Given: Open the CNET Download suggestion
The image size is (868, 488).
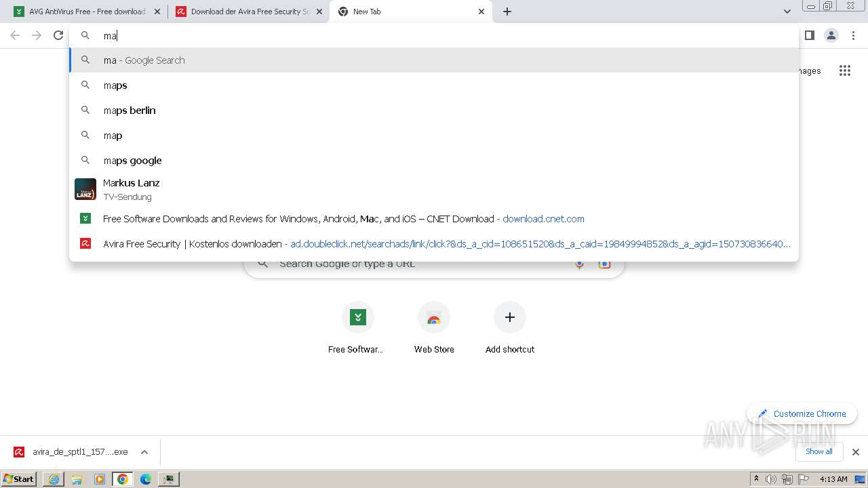Looking at the screenshot, I should point(434,219).
